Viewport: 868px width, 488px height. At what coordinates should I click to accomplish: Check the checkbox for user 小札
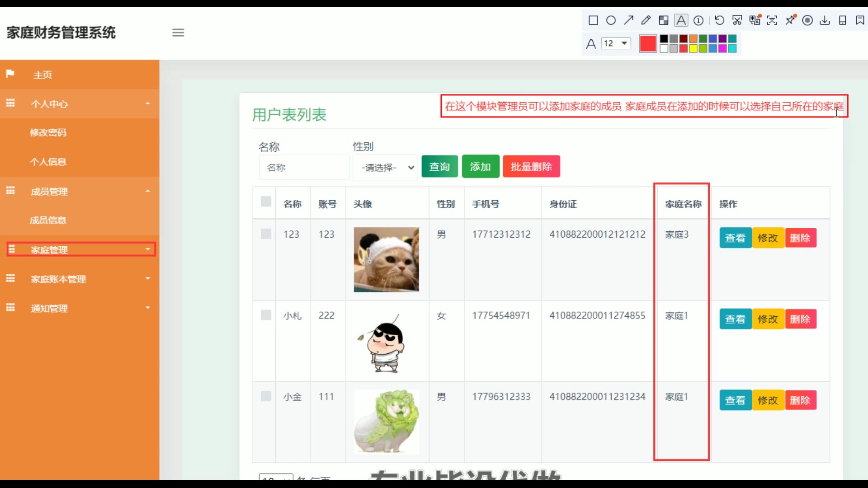click(x=266, y=315)
